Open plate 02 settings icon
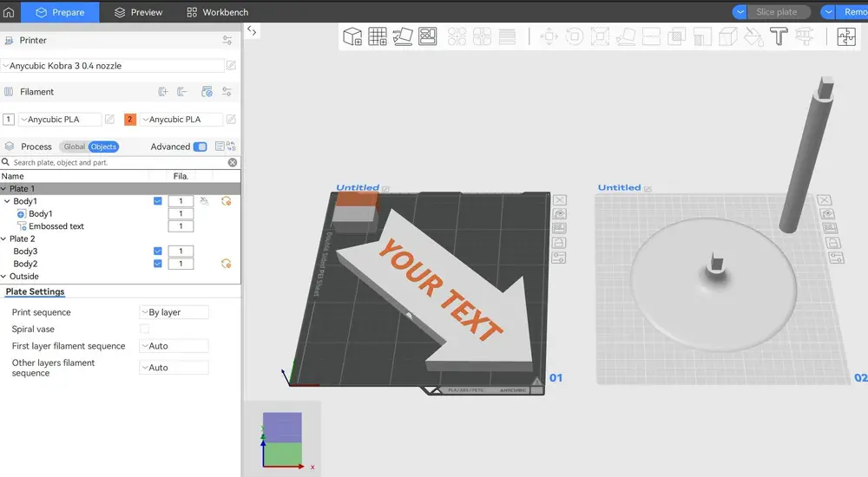This screenshot has height=477, width=868. coord(836,258)
